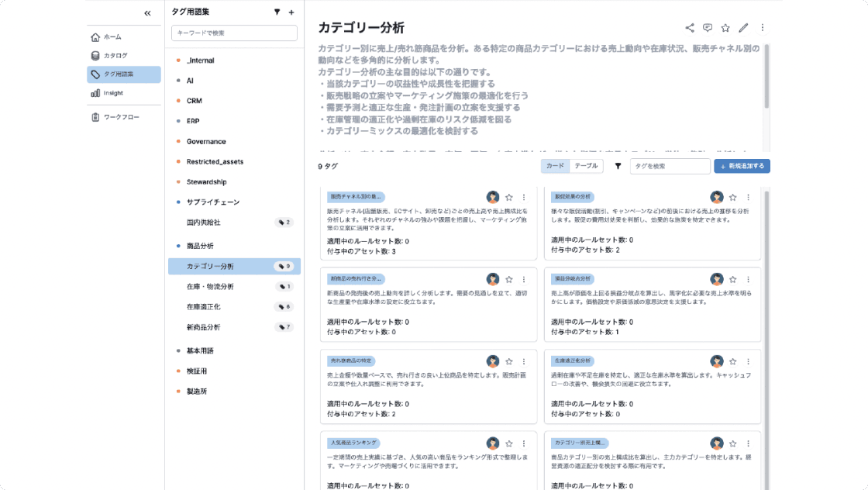868x490 pixels.
Task: Open the filter icon in タグ用語集 panel
Action: point(277,12)
